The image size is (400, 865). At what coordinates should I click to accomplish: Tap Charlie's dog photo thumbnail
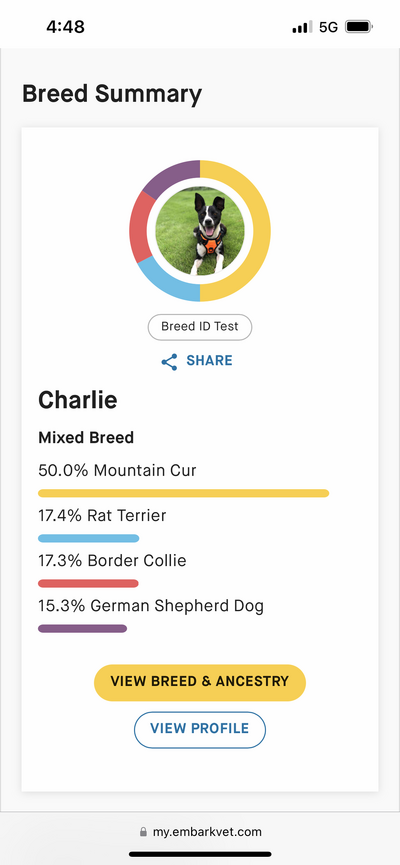(200, 231)
